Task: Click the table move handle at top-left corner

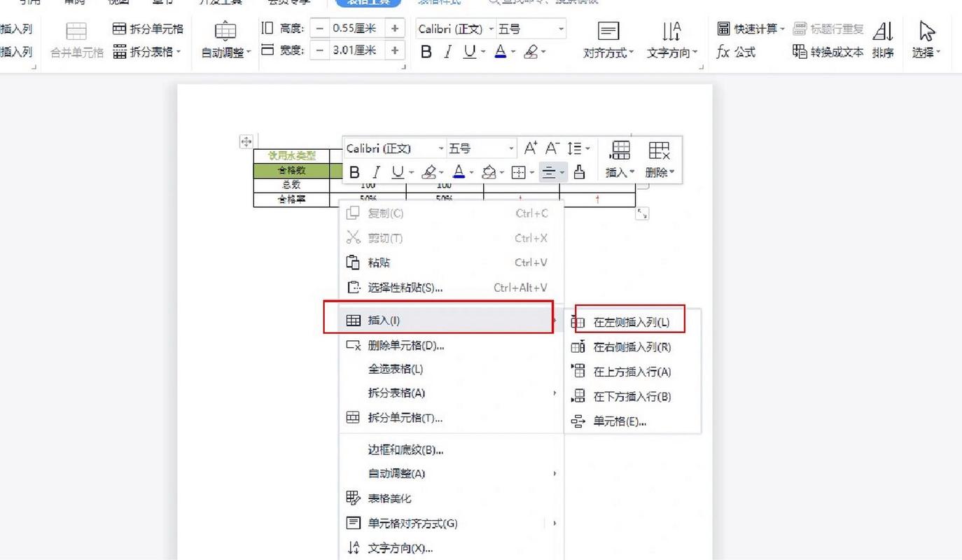Action: tap(246, 141)
